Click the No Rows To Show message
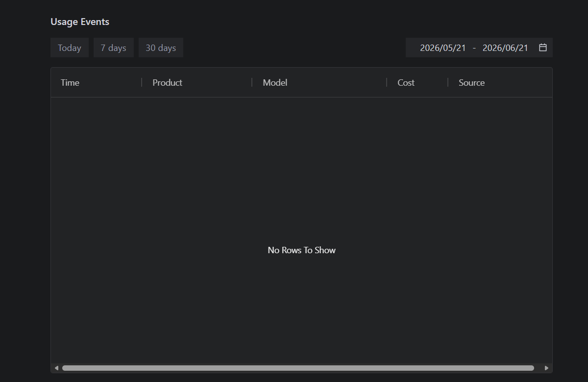This screenshot has height=382, width=588. (x=301, y=250)
